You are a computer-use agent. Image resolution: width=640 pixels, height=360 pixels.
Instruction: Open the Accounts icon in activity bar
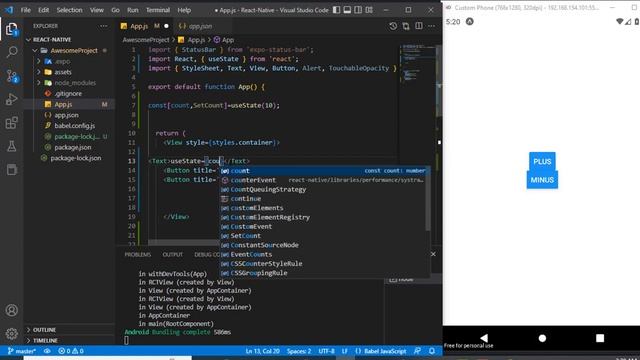12,310
